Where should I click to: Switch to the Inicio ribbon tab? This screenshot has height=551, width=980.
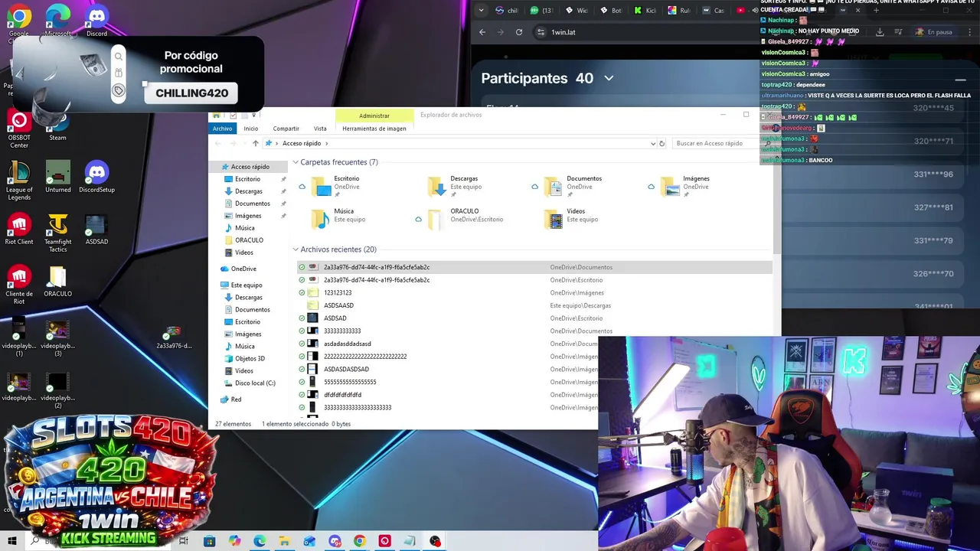click(250, 129)
